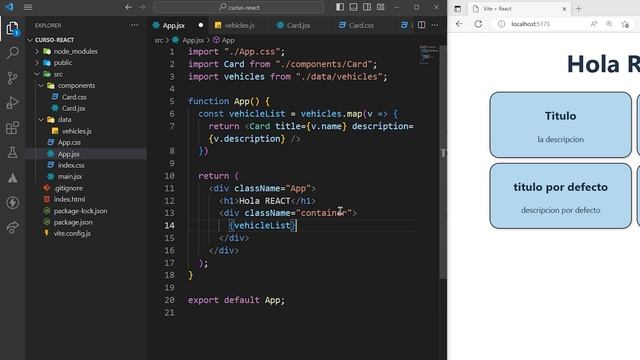Click the code minimap preview
The image size is (640, 360).
(x=428, y=54)
